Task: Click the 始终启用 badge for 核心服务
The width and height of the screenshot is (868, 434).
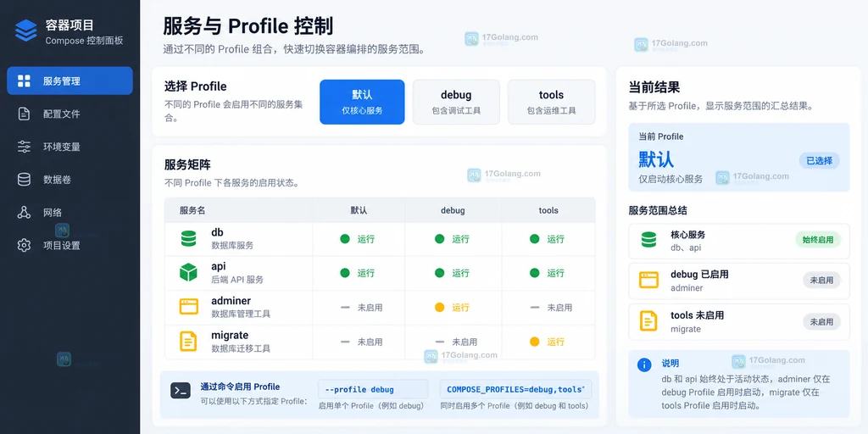Action: (818, 240)
